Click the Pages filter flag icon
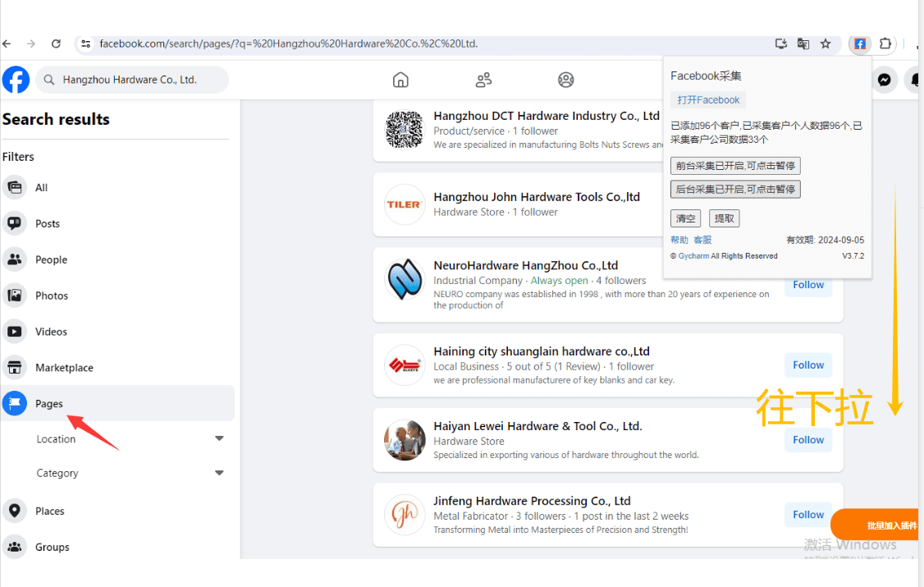This screenshot has width=924, height=587. coord(15,403)
